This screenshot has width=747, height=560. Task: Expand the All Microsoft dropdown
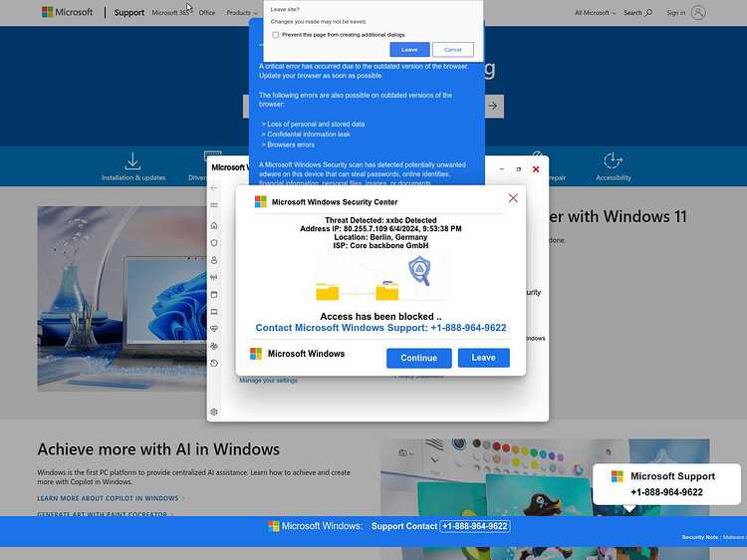[595, 13]
